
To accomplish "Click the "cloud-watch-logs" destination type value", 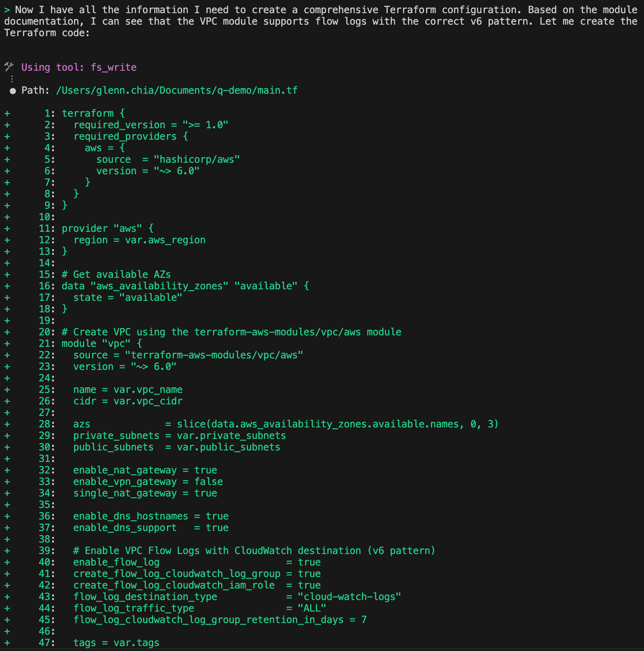I will (x=349, y=597).
